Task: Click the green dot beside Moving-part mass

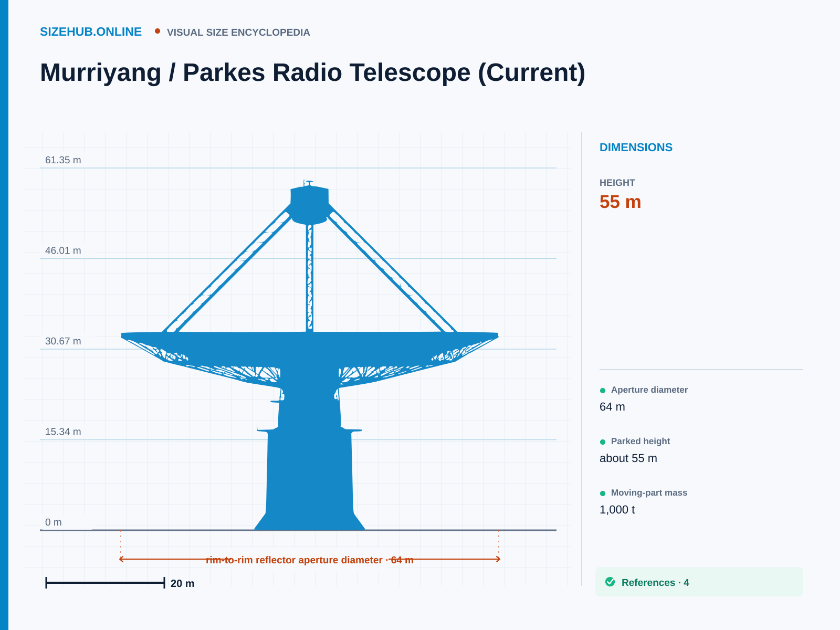Action: [603, 493]
